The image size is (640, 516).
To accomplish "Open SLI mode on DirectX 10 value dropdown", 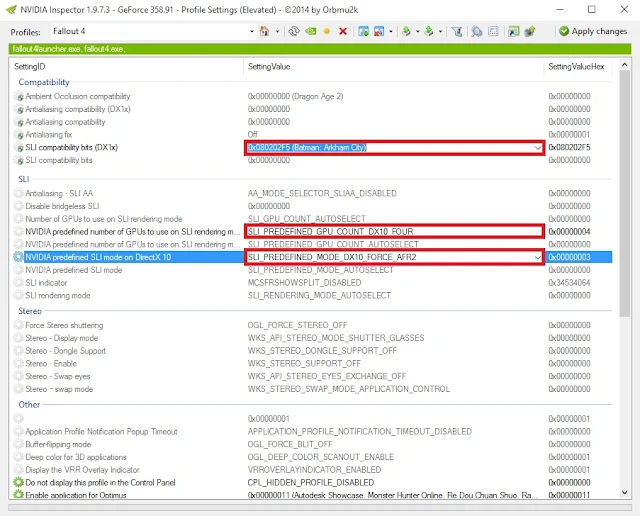I will [x=538, y=257].
